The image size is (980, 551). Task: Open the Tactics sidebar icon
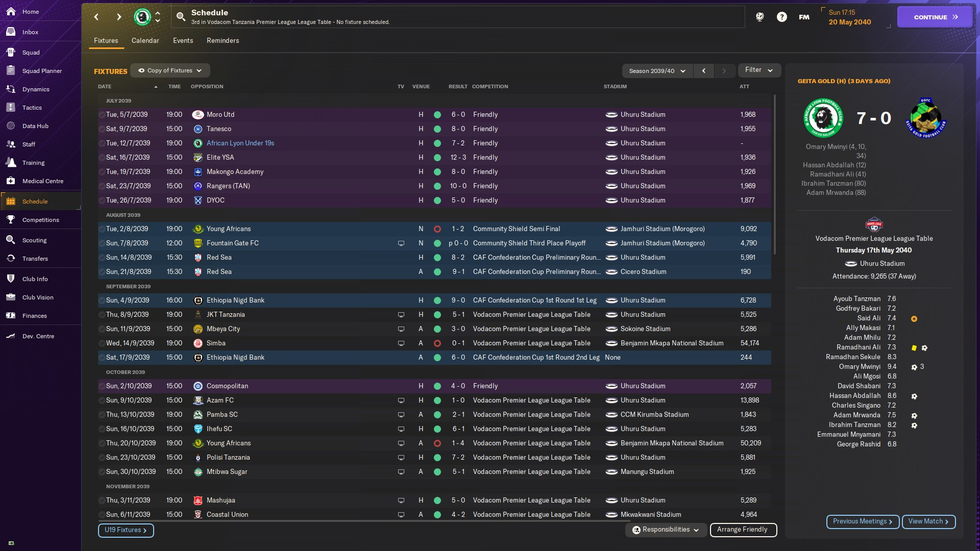11,108
